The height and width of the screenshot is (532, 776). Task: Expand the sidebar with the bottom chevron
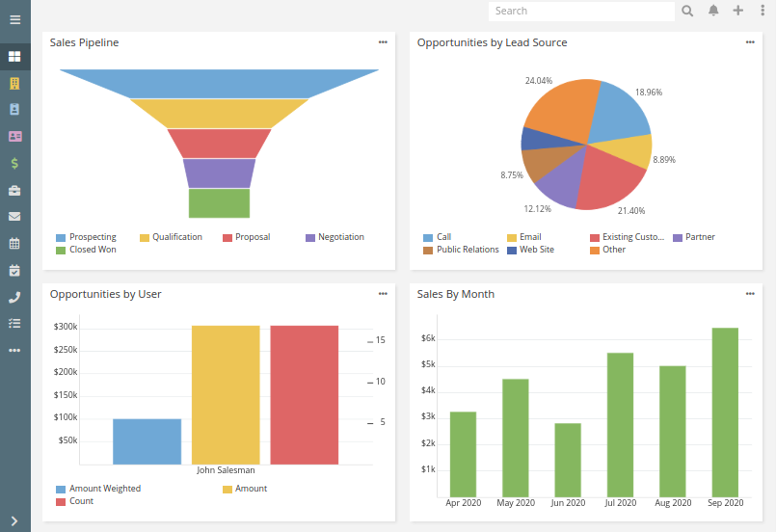click(x=14, y=520)
